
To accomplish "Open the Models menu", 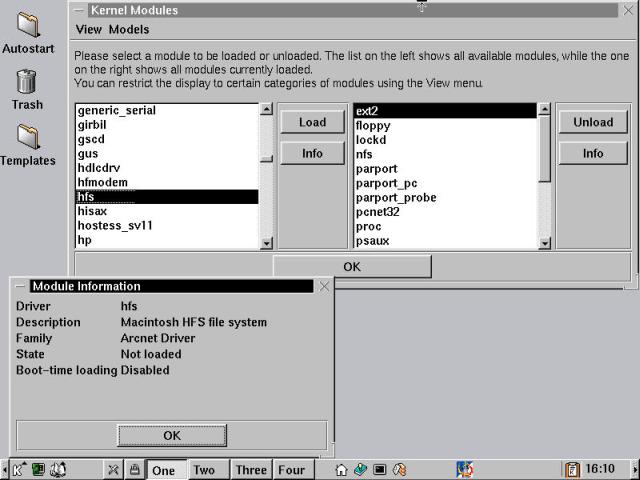I will 128,30.
